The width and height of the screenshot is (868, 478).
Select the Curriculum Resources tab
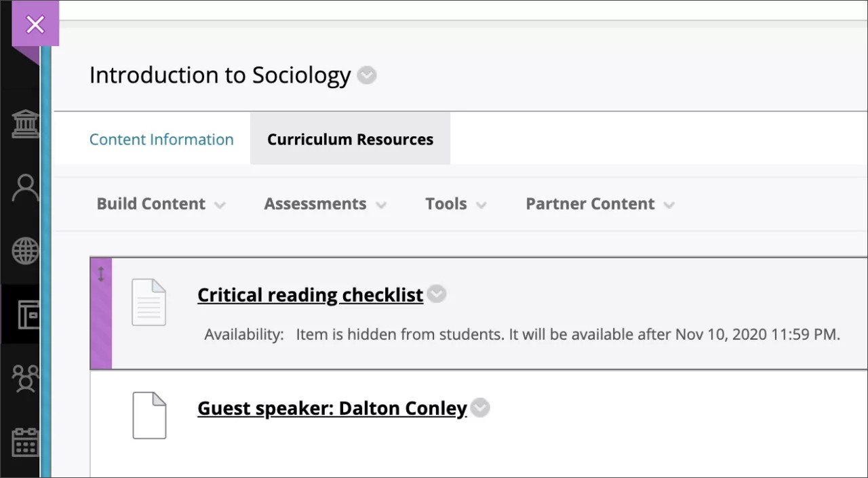click(x=350, y=139)
